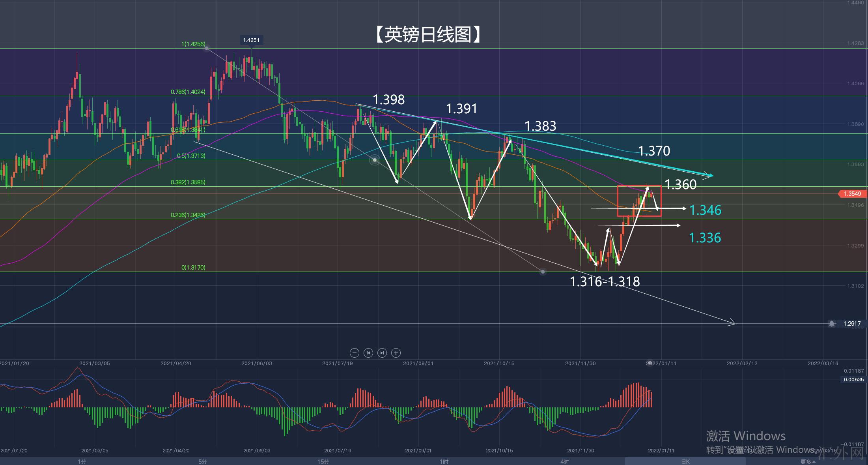Image resolution: width=868 pixels, height=465 pixels.
Task: Select the 15分 timeframe tab
Action: (x=323, y=461)
